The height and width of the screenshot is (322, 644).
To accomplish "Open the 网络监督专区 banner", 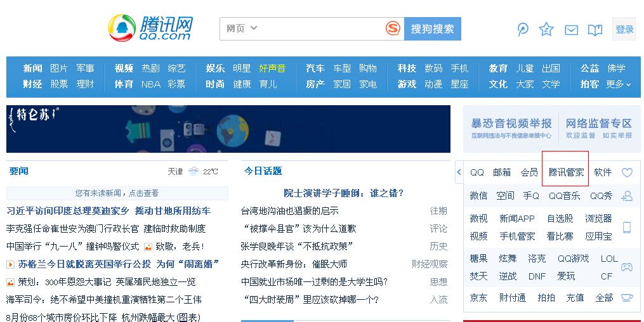I will pyautogui.click(x=598, y=129).
